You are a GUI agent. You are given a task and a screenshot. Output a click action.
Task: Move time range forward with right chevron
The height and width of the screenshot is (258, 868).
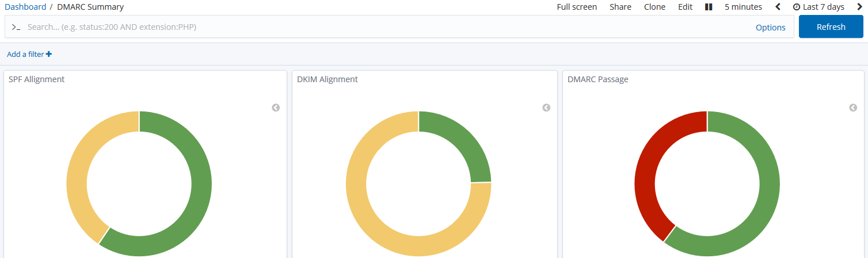click(860, 7)
